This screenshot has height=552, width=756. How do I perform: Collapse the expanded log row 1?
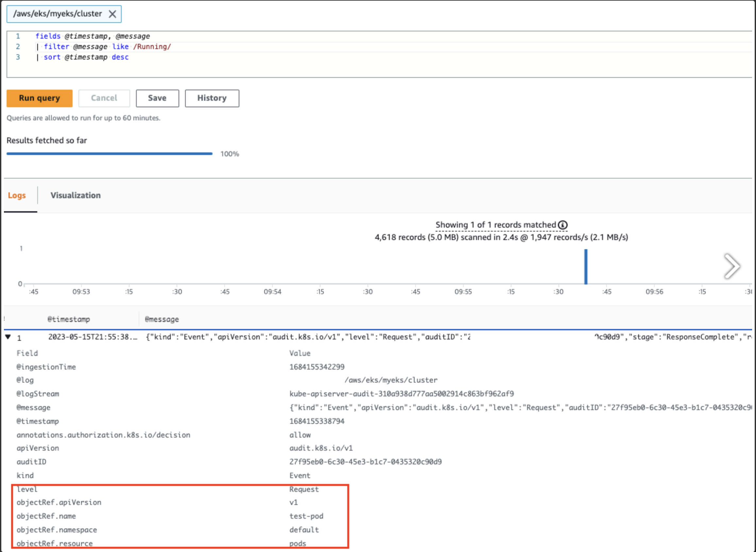pyautogui.click(x=8, y=337)
